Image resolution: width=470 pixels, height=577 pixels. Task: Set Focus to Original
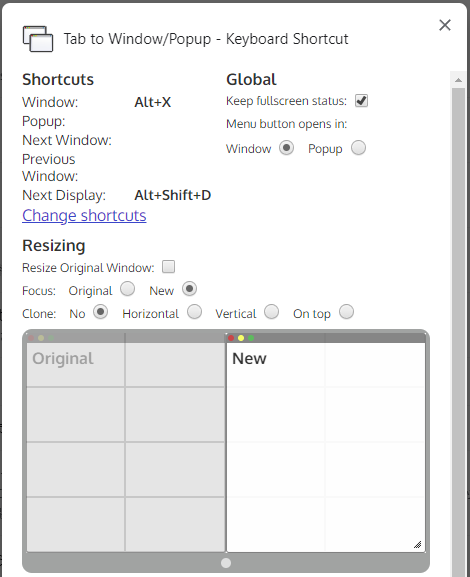(127, 289)
